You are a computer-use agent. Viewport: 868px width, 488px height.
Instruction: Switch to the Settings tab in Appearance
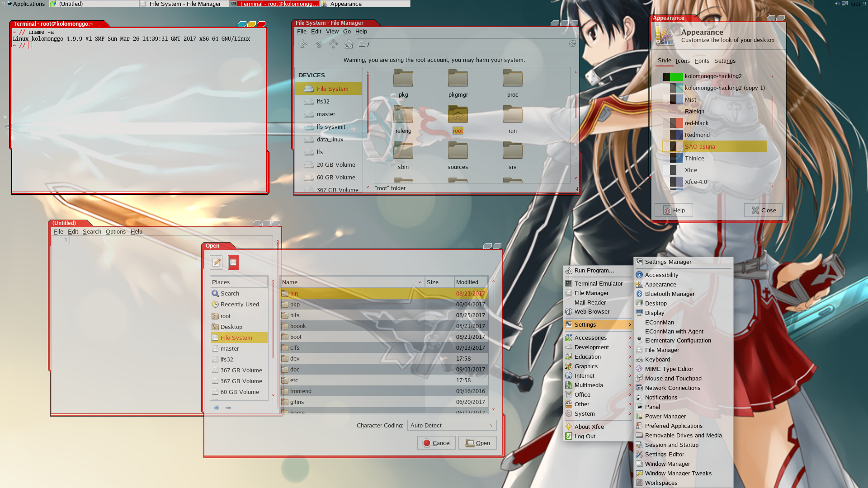[725, 61]
